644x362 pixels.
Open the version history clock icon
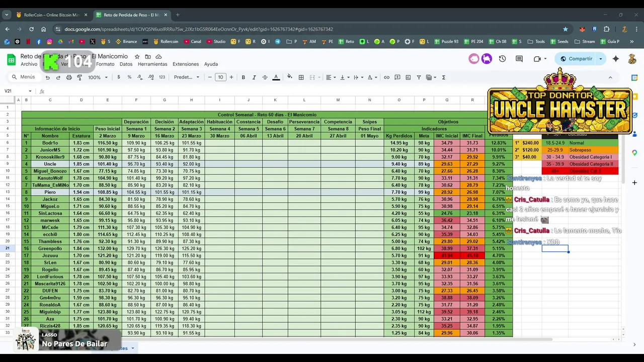click(x=502, y=59)
